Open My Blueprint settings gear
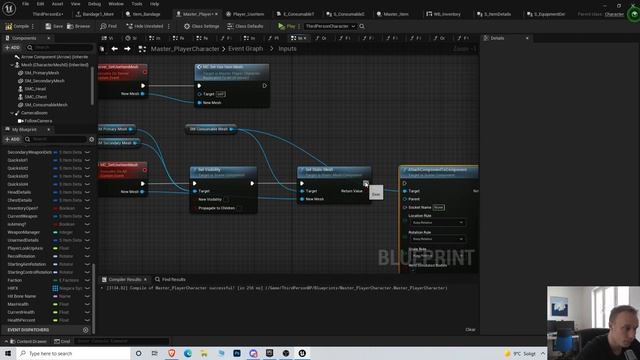640x360 pixels. [x=91, y=139]
